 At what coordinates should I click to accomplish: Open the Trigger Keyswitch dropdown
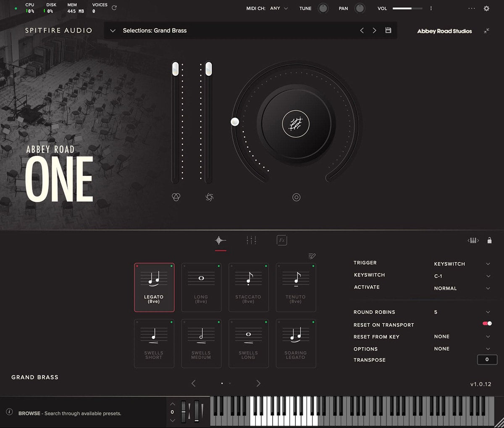[x=462, y=264]
